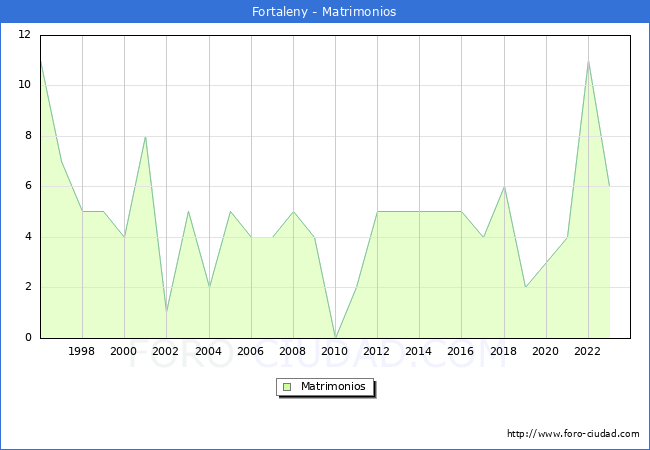The height and width of the screenshot is (450, 650).
Task: Click the Fortaleny - Matrimonios chart title
Action: (325, 12)
